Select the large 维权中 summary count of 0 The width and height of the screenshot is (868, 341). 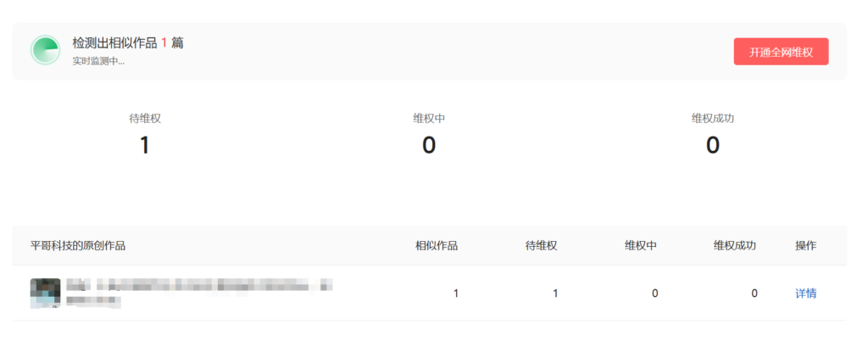[429, 146]
